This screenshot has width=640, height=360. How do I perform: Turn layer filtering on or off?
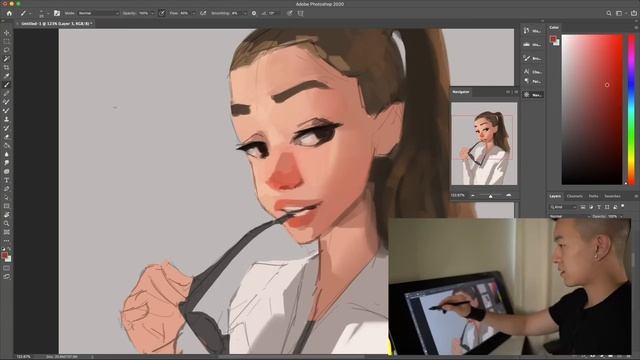click(623, 207)
